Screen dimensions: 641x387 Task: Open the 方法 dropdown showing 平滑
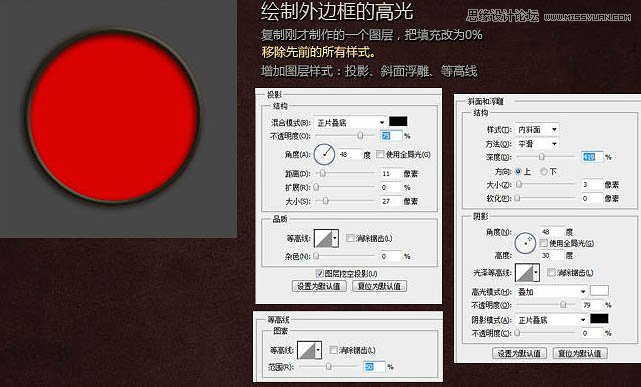tap(537, 143)
